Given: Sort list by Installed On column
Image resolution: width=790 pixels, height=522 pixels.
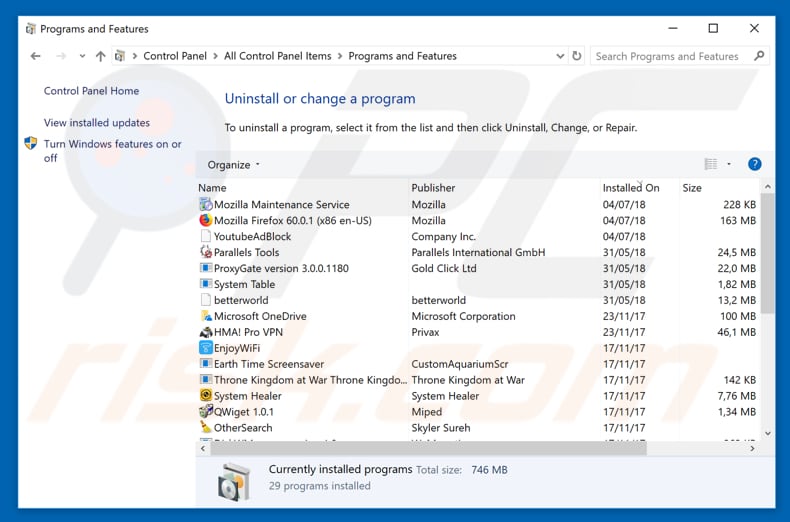Looking at the screenshot, I should [x=631, y=188].
